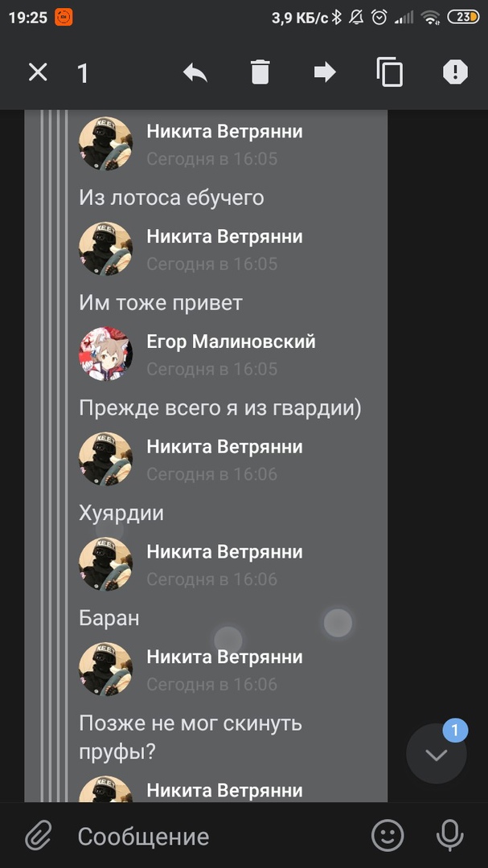Open Егор Малиновский's profile name
The height and width of the screenshot is (868, 488).
click(231, 342)
